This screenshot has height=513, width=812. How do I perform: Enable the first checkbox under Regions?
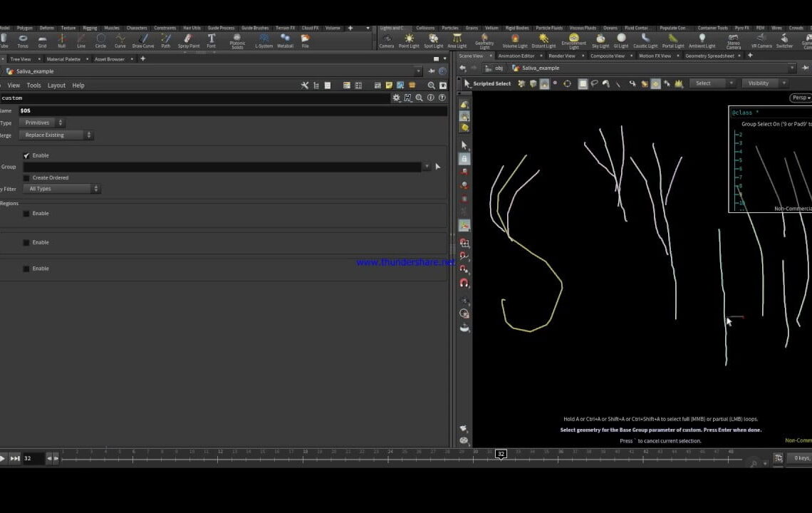pyautogui.click(x=26, y=213)
